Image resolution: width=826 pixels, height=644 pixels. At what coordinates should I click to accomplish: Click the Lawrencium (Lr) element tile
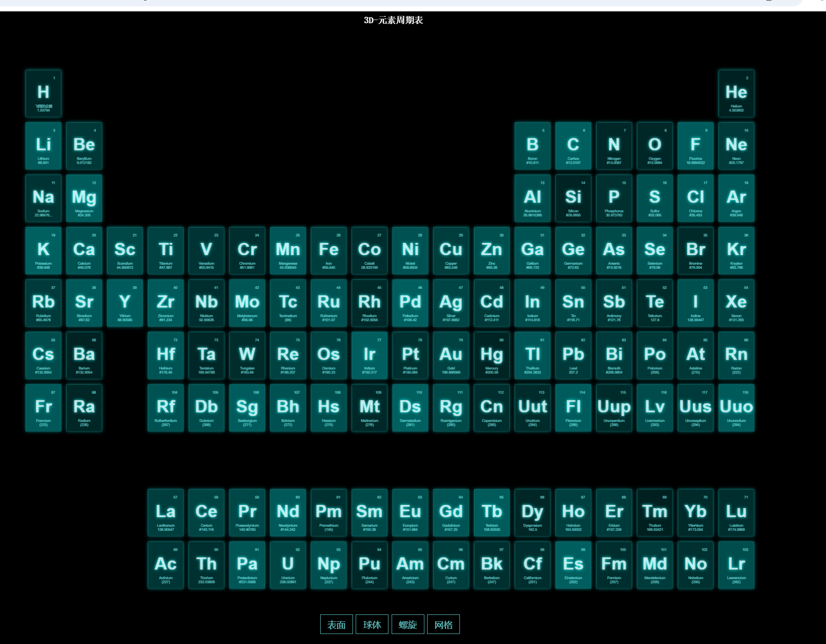736,565
